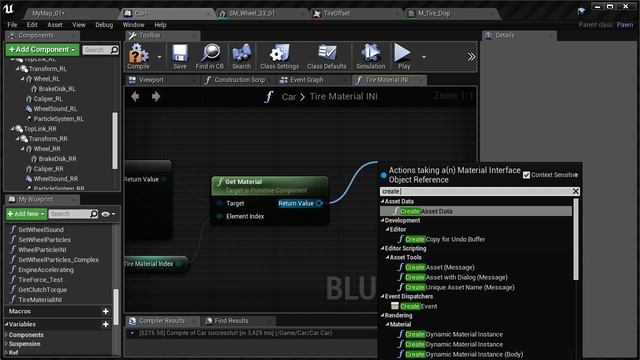The height and width of the screenshot is (360, 640).
Task: Open the Play options dropdown arrow
Action: point(424,57)
